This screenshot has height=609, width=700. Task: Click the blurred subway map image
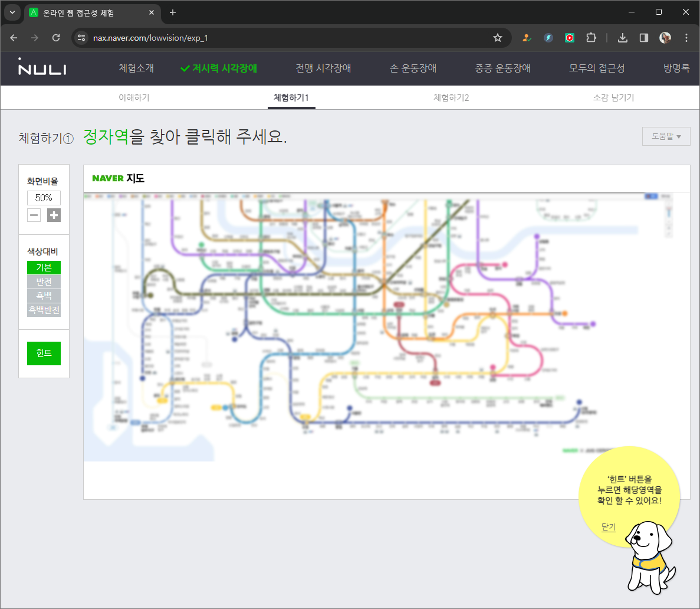pos(379,327)
